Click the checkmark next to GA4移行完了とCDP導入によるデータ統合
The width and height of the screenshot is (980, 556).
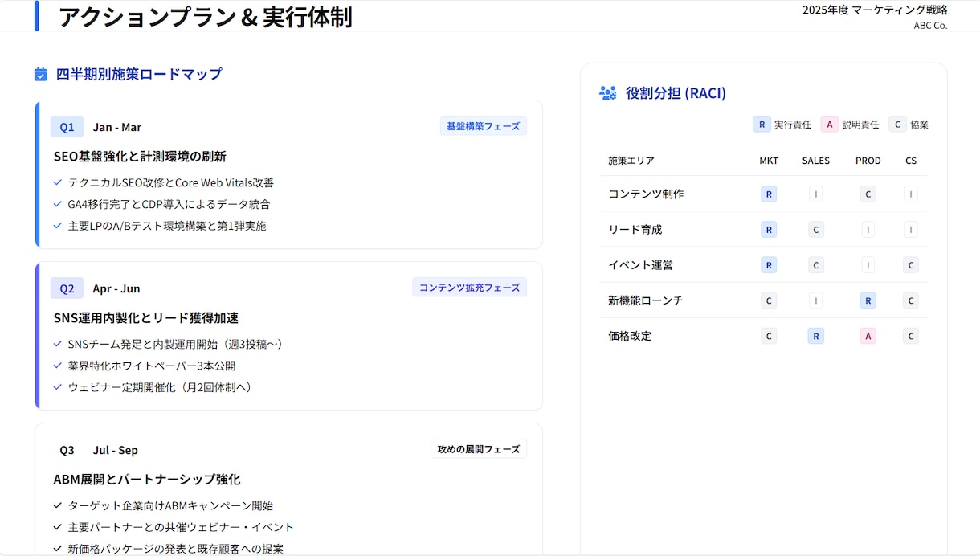(58, 204)
